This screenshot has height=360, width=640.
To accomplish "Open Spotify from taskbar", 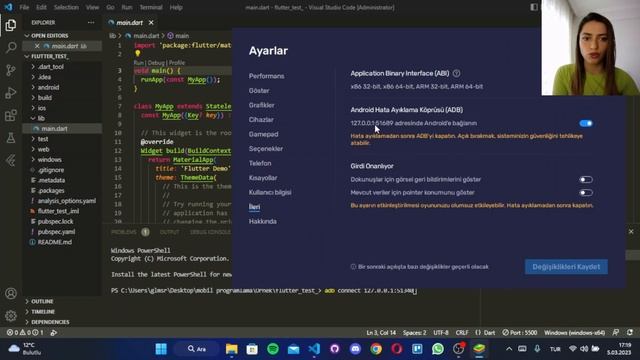I will (273, 349).
